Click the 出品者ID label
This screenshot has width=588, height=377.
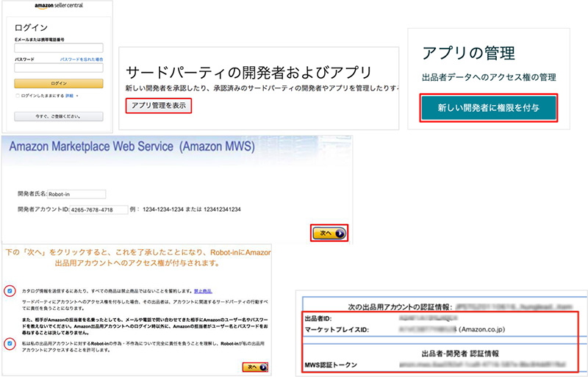318,319
